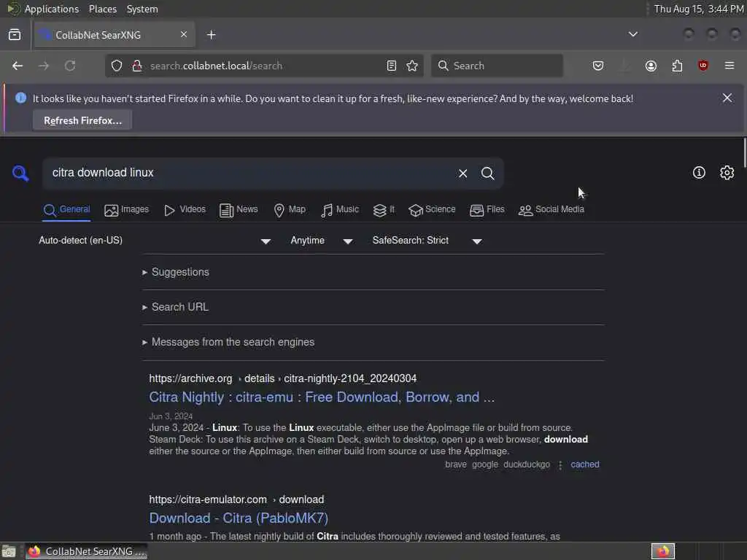Open the tracking protection shield icon
The image size is (747, 560).
(117, 66)
